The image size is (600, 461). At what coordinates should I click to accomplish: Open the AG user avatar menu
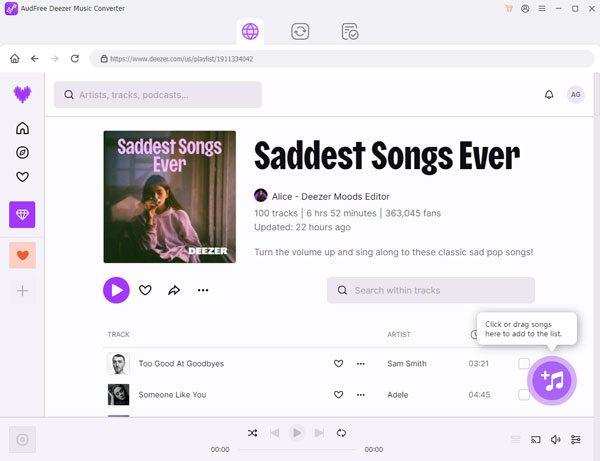pos(576,94)
